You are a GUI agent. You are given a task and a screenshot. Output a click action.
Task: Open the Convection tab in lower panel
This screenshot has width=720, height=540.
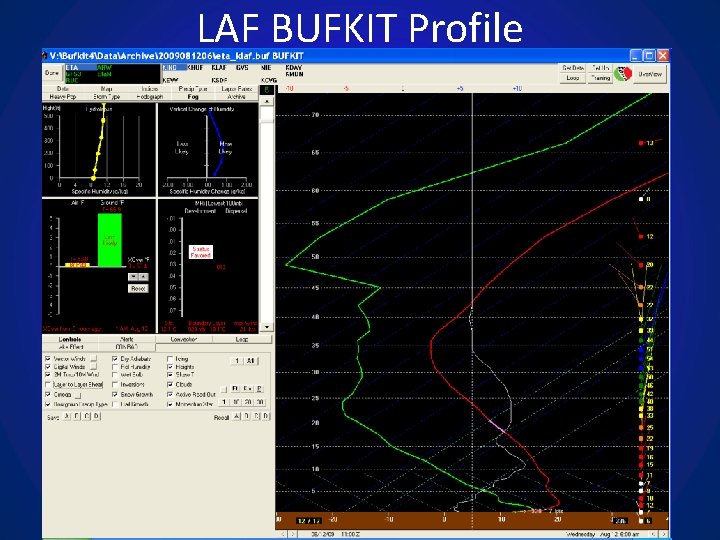point(184,339)
